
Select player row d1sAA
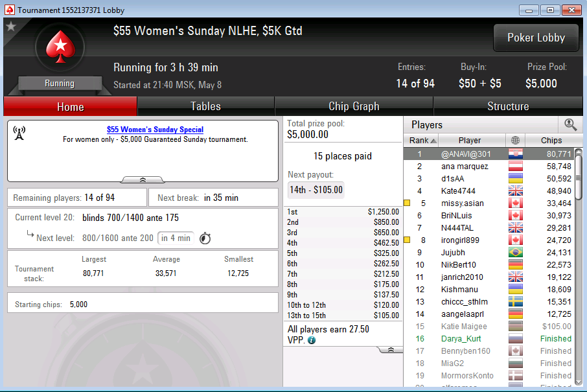pos(489,179)
